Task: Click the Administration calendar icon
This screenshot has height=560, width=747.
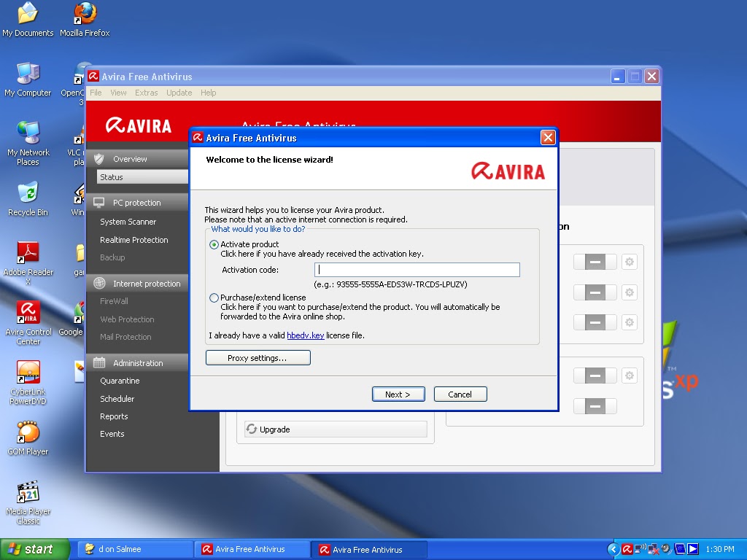Action: (99, 363)
